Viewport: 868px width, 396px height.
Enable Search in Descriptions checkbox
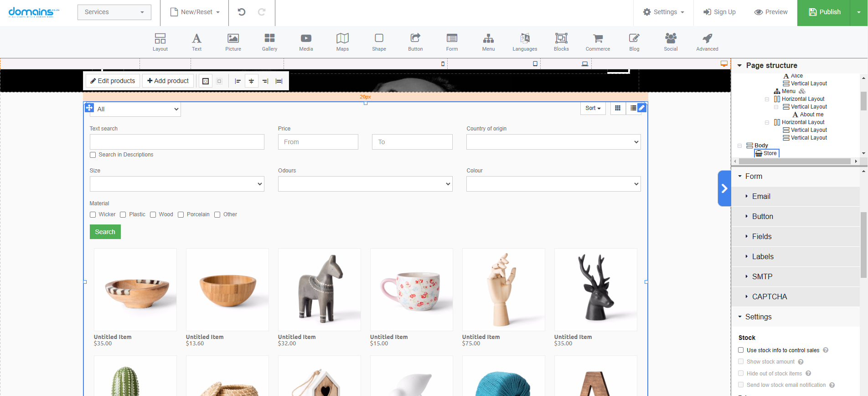[93, 155]
